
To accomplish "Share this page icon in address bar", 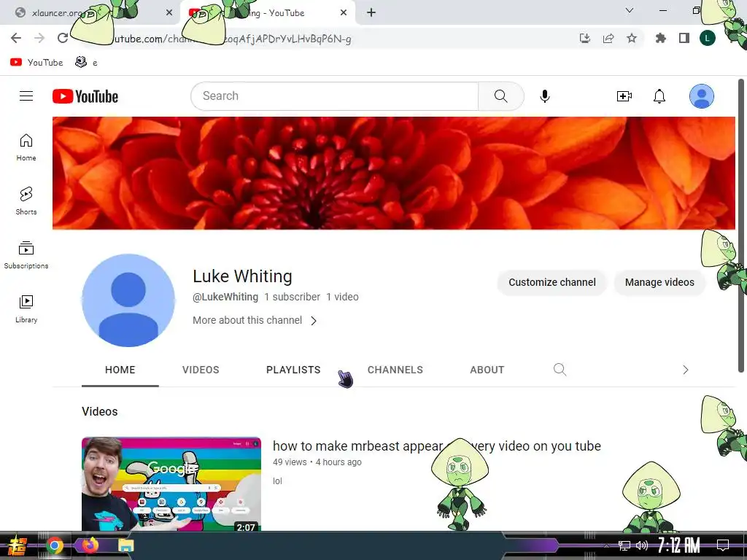I will 608,38.
